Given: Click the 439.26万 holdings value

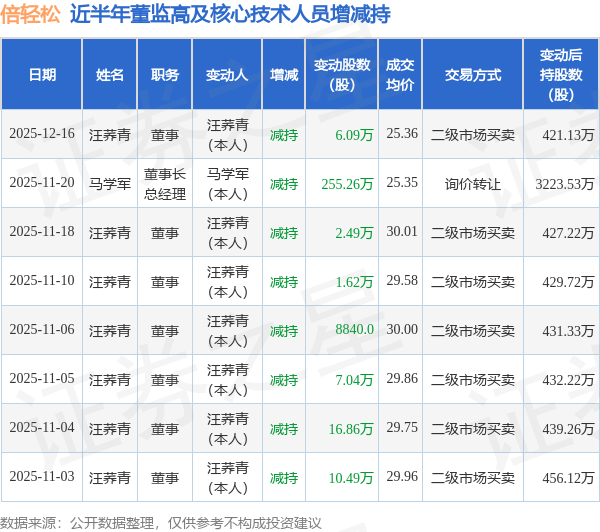Looking at the screenshot, I should [x=568, y=429].
